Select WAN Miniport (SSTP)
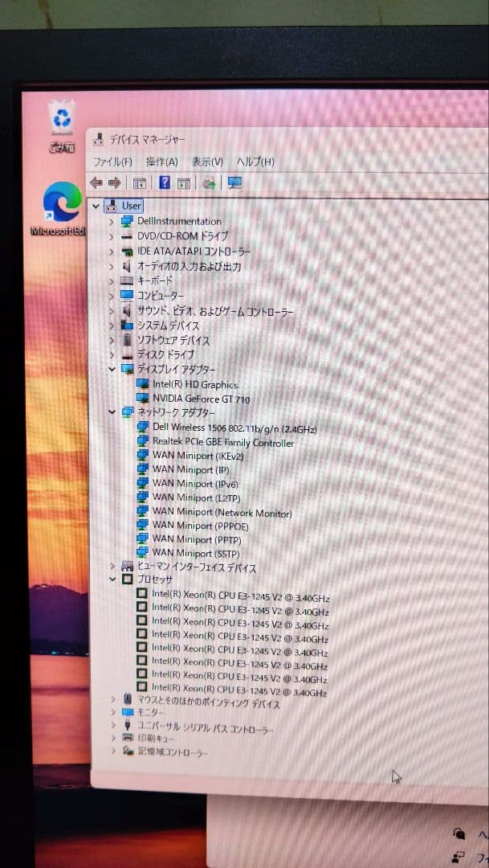Viewport: 489px width, 868px height. pyautogui.click(x=197, y=553)
